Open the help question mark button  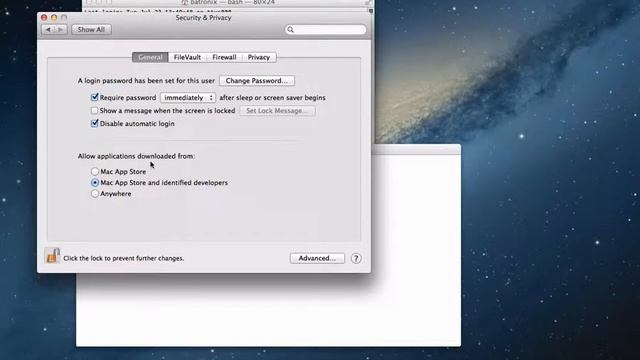point(356,258)
